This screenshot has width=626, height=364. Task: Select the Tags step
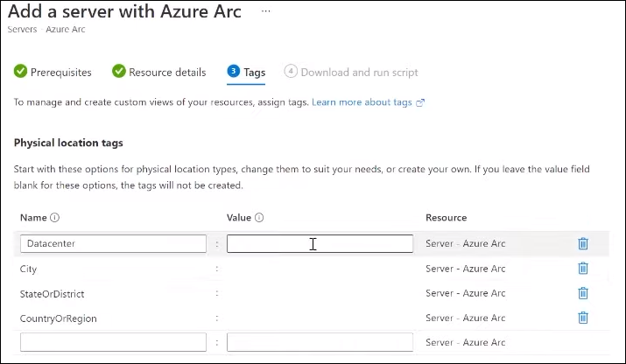(x=247, y=72)
